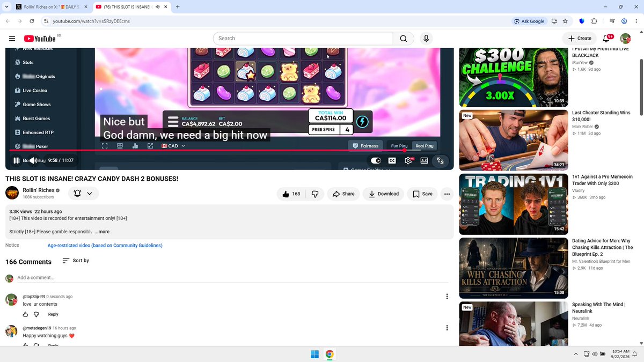The width and height of the screenshot is (644, 362).
Task: Open YouTube notifications bell
Action: click(x=607, y=39)
